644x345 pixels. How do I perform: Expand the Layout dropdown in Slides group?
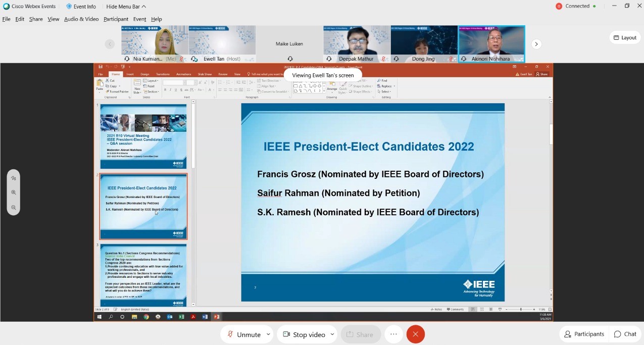[151, 81]
